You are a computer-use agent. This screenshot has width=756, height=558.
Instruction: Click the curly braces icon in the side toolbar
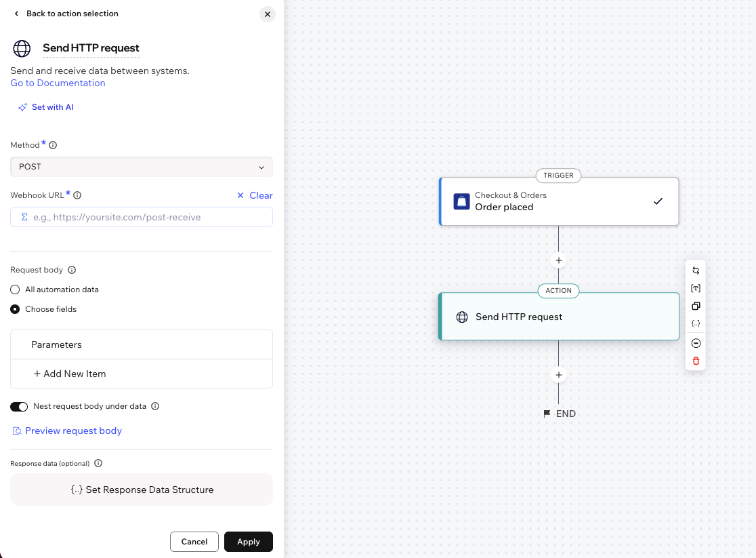point(696,324)
